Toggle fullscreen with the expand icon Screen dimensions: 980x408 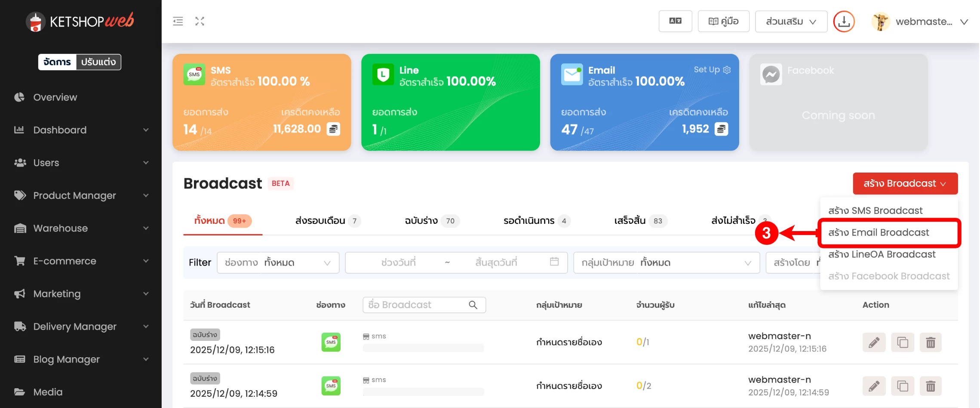point(200,21)
